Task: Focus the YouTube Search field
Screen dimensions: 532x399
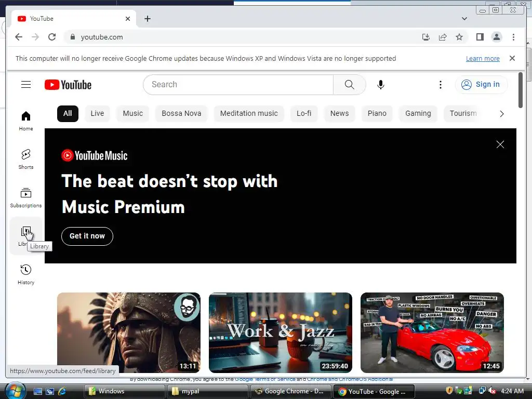Action: tap(238, 85)
